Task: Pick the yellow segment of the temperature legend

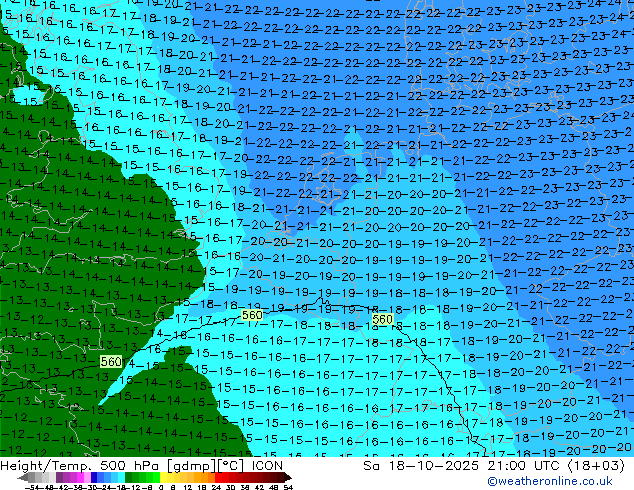Action: pos(163,477)
